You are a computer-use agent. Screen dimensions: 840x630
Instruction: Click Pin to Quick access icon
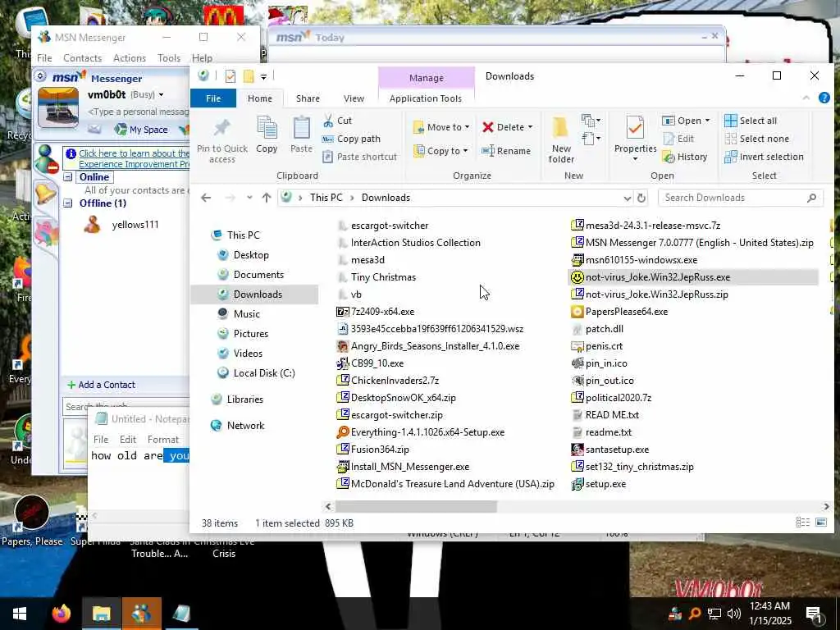coord(221,129)
